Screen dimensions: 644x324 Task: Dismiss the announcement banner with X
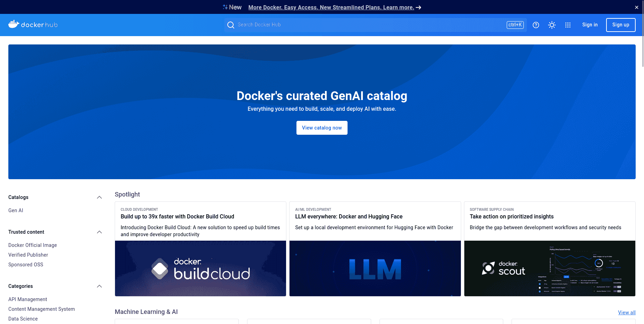tap(637, 7)
